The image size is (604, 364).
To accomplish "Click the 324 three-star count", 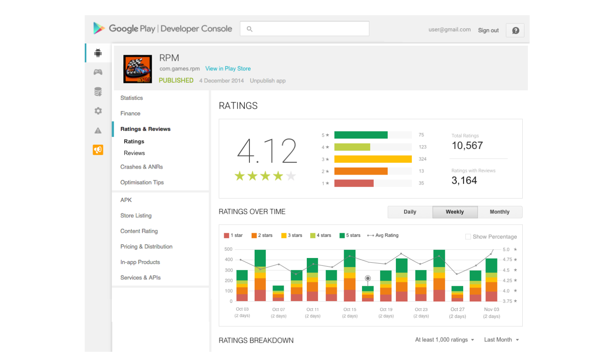I will [x=422, y=159].
